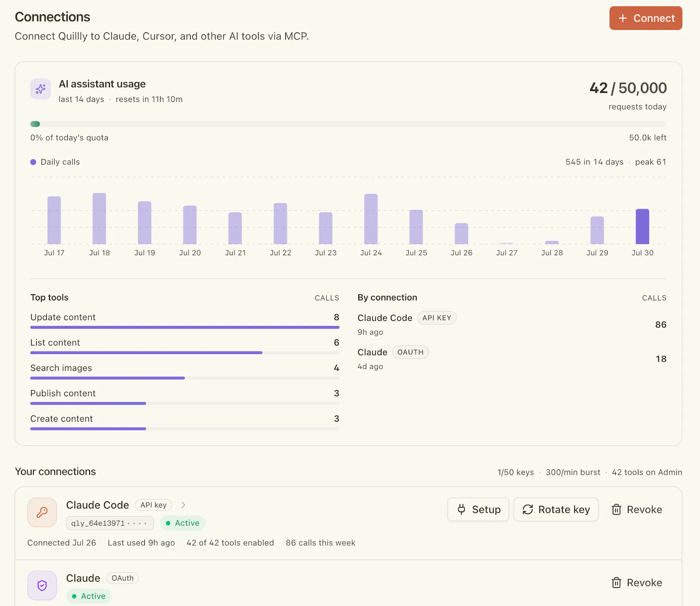Click the '42 / 50,000' requests counter
This screenshot has width=700, height=606.
628,88
